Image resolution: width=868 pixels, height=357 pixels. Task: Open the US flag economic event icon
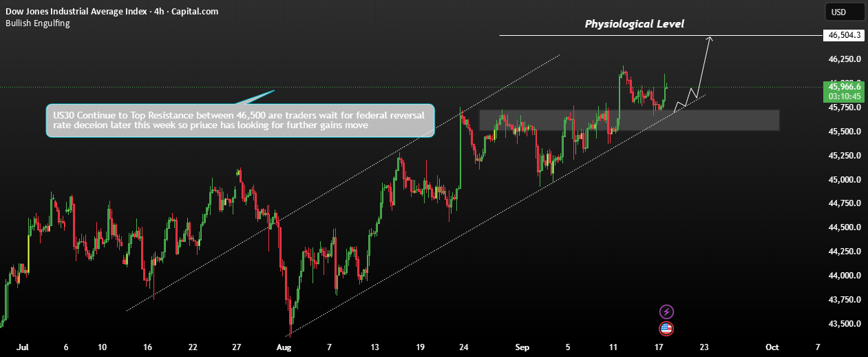coord(666,329)
